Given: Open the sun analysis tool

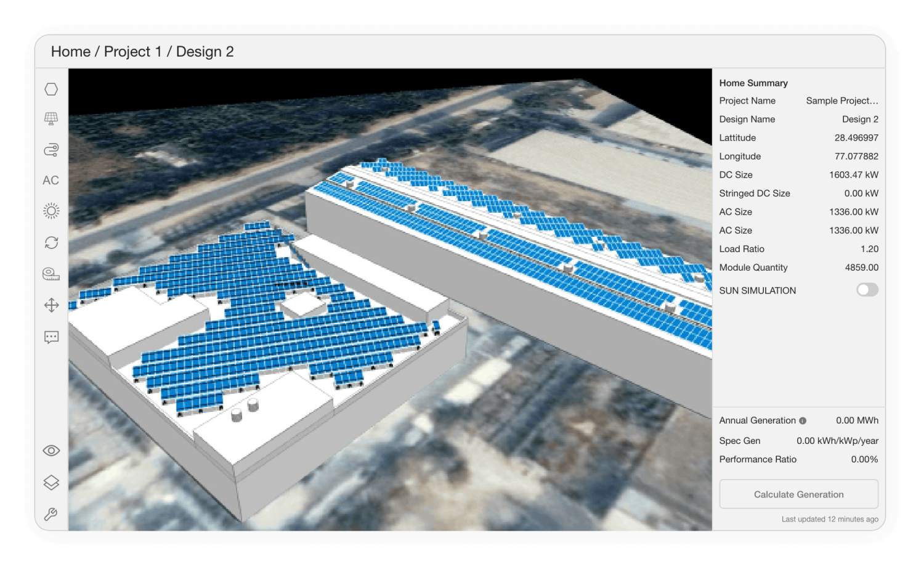Looking at the screenshot, I should tap(51, 211).
